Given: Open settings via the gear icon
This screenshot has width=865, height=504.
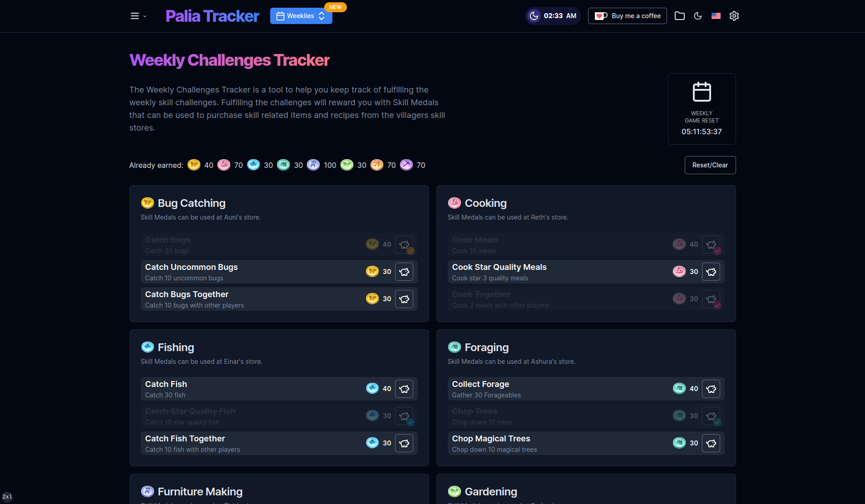Looking at the screenshot, I should point(734,16).
